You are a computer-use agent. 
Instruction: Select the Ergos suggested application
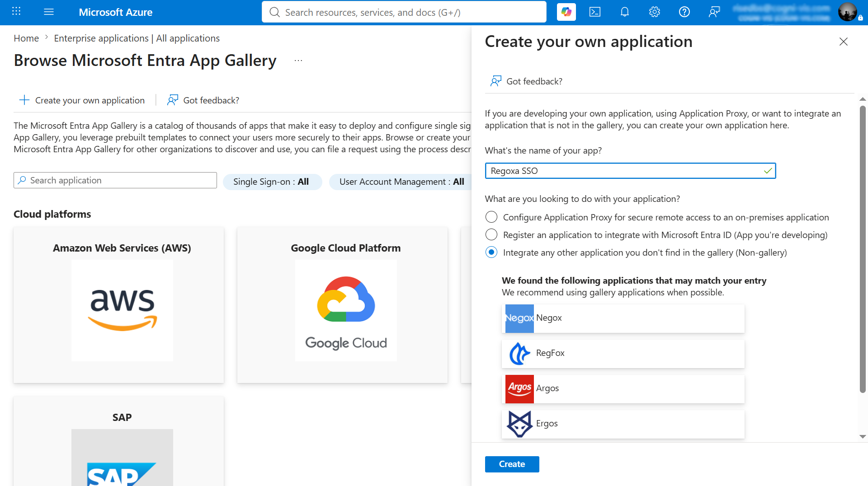click(x=623, y=424)
